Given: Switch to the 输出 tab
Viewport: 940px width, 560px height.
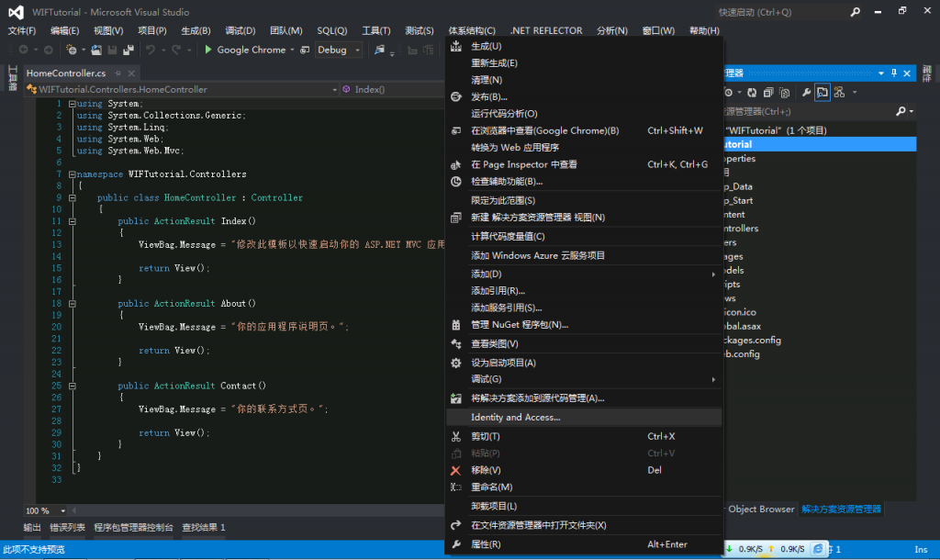Looking at the screenshot, I should (32, 528).
